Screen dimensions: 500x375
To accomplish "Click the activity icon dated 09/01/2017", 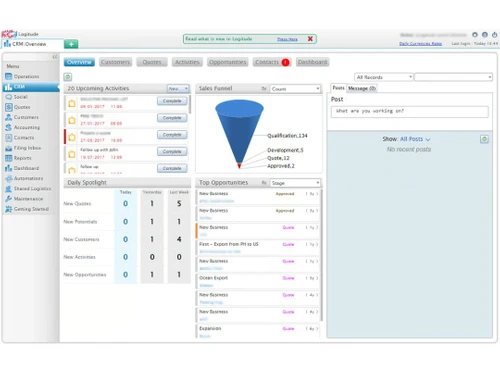I will pos(72,104).
